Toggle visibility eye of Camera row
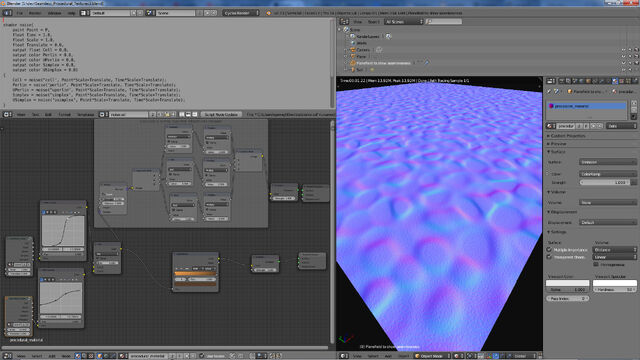 623,50
